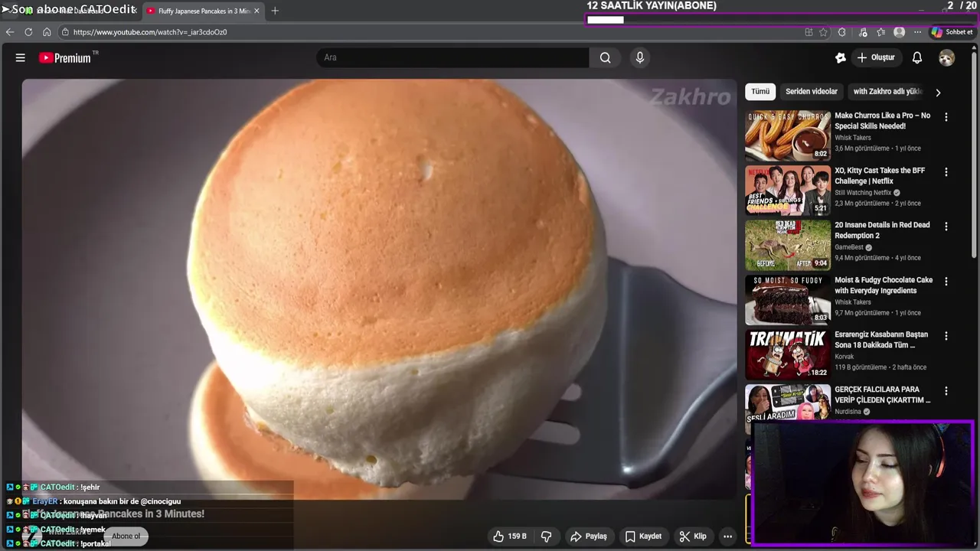Open options menu for Make Churros video

pyautogui.click(x=946, y=117)
